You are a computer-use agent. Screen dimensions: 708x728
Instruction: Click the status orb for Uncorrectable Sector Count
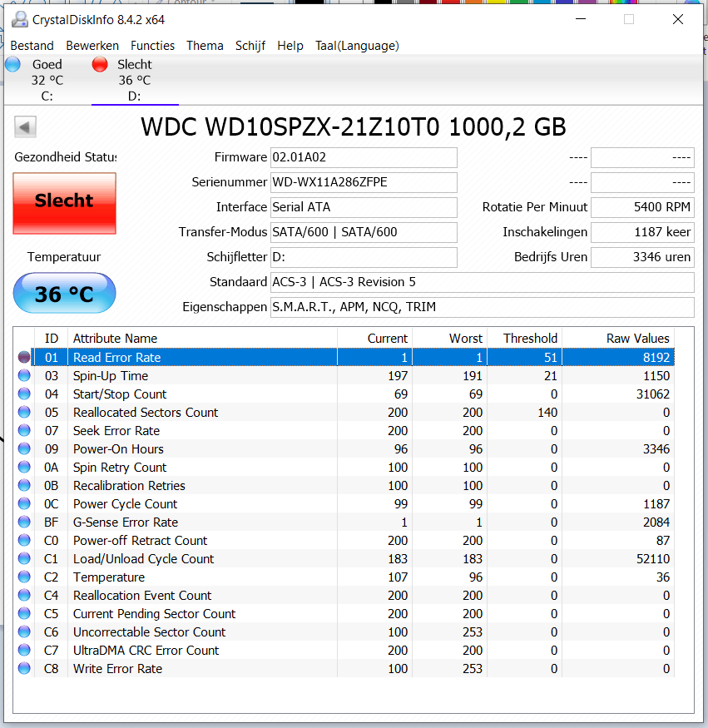[24, 631]
